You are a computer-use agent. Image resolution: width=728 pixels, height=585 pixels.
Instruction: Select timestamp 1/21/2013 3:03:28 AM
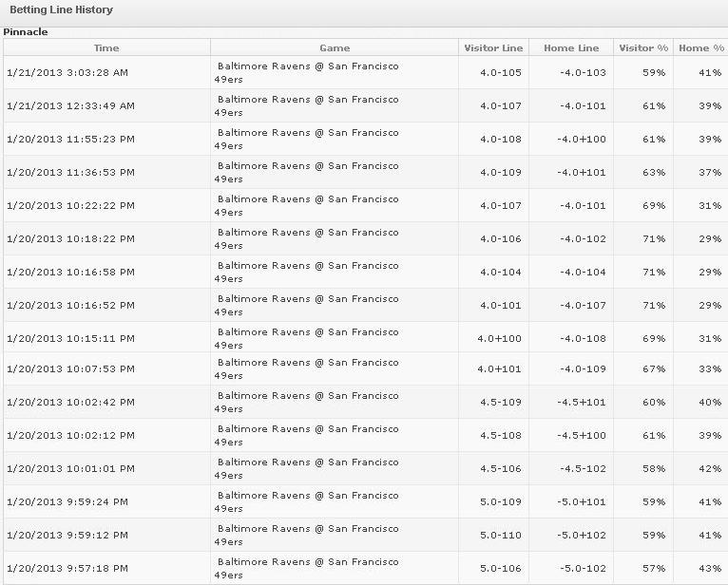67,73
